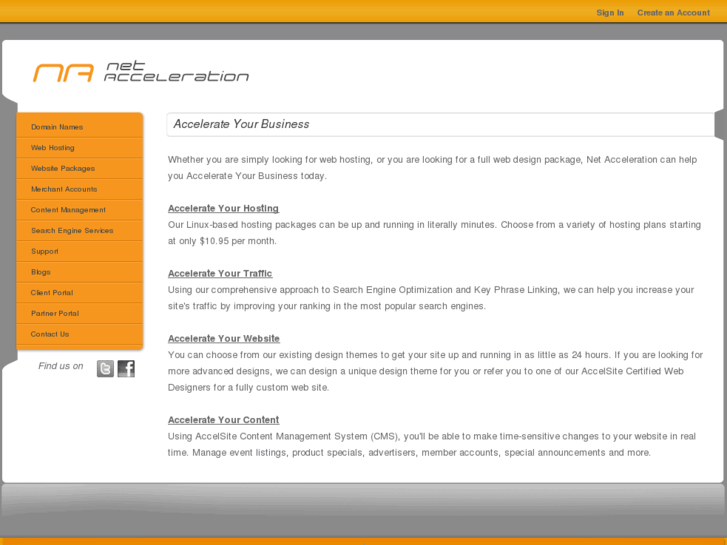The height and width of the screenshot is (545, 727).
Task: Click Sign In at the top
Action: 610,13
